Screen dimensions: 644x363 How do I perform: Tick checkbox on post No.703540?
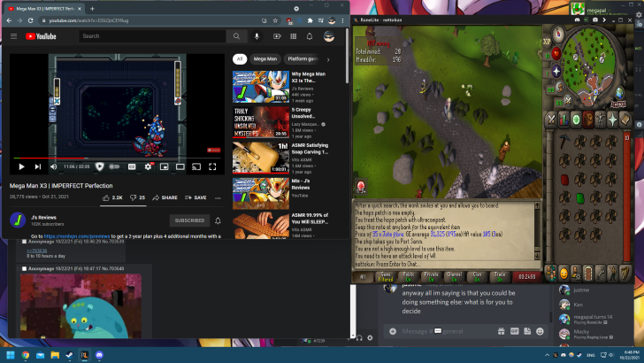pyautogui.click(x=24, y=269)
